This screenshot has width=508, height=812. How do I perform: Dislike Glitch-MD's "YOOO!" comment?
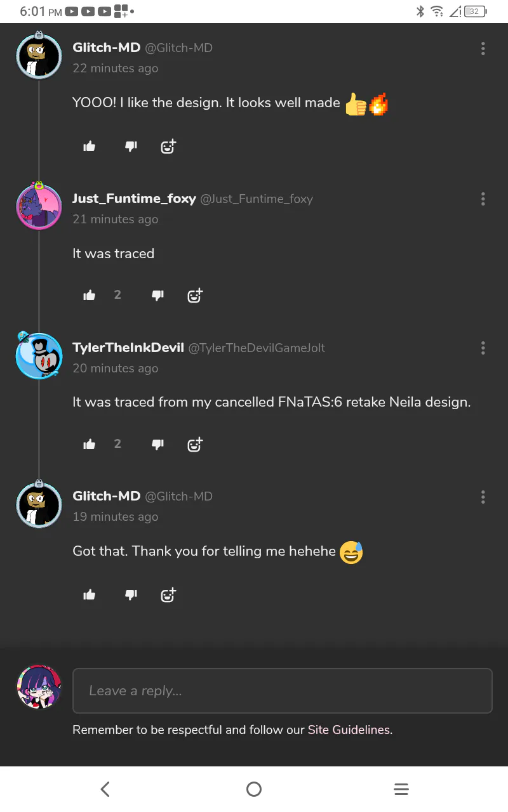pyautogui.click(x=131, y=147)
